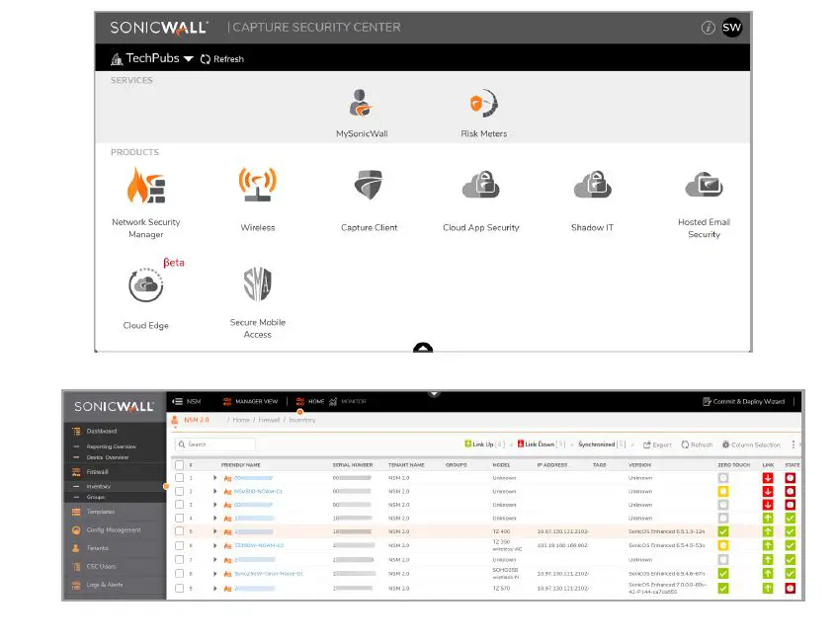This screenshot has height=644, width=836.
Task: Check the checkbox for NSv800-NOAM-01 row
Action: point(179,492)
